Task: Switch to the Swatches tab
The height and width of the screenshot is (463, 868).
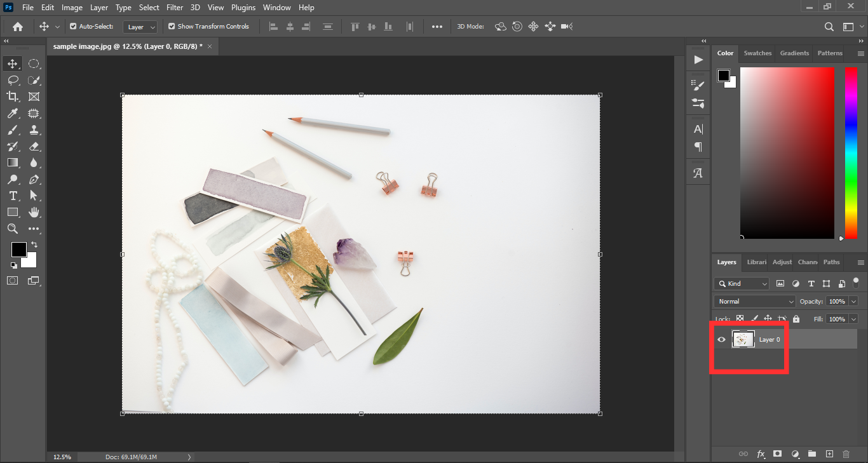Action: [x=757, y=53]
